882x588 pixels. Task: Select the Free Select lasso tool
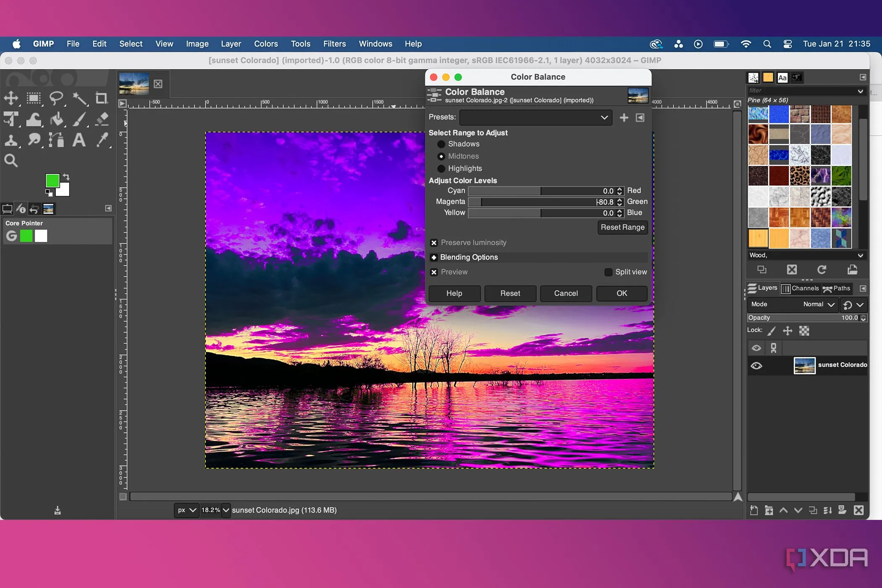coord(56,98)
